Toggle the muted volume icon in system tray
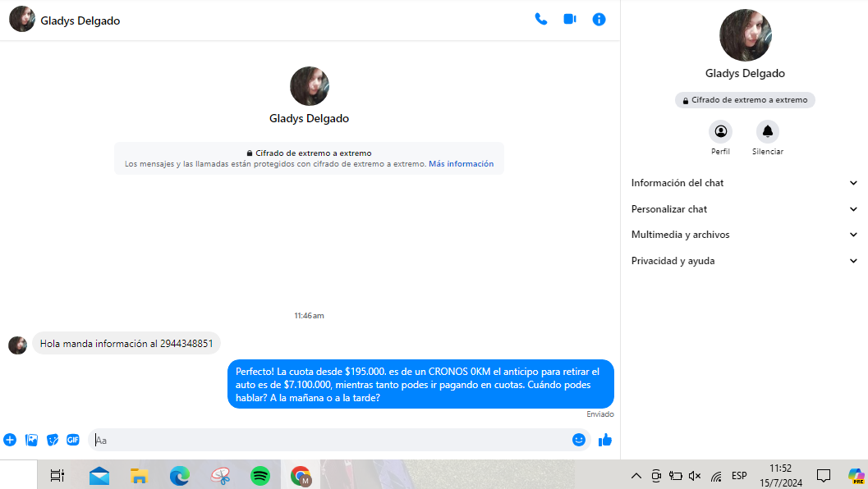 pos(695,475)
